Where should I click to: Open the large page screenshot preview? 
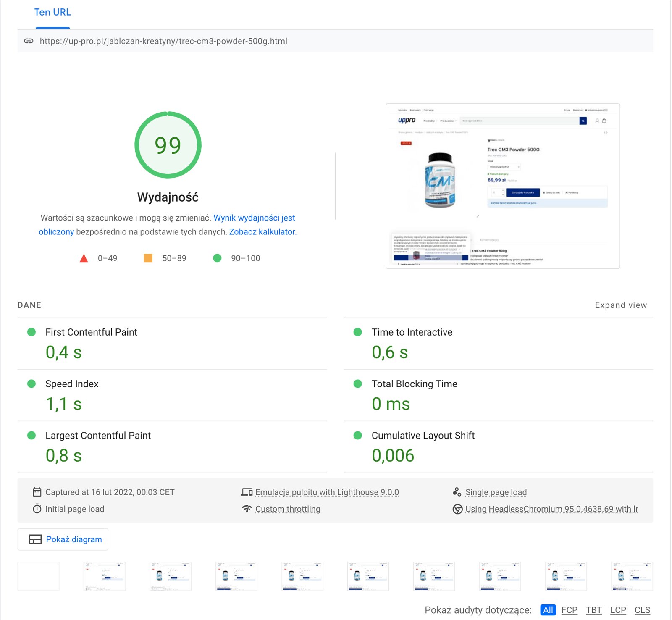(x=502, y=186)
